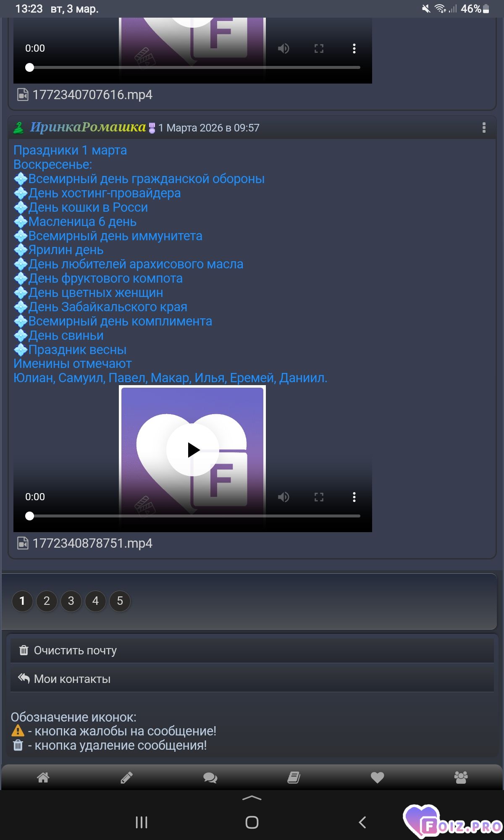Play the 1772340878751.mp4 video

[x=193, y=450]
